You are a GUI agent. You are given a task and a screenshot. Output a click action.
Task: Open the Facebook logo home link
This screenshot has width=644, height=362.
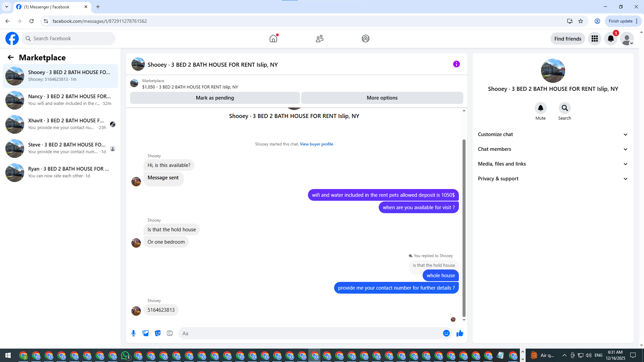tap(12, 39)
